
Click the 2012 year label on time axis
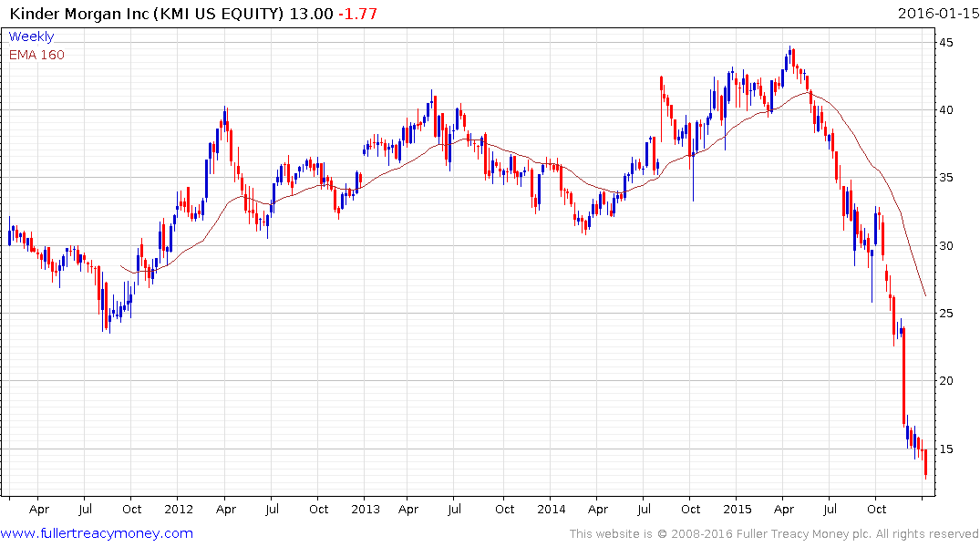[x=179, y=509]
